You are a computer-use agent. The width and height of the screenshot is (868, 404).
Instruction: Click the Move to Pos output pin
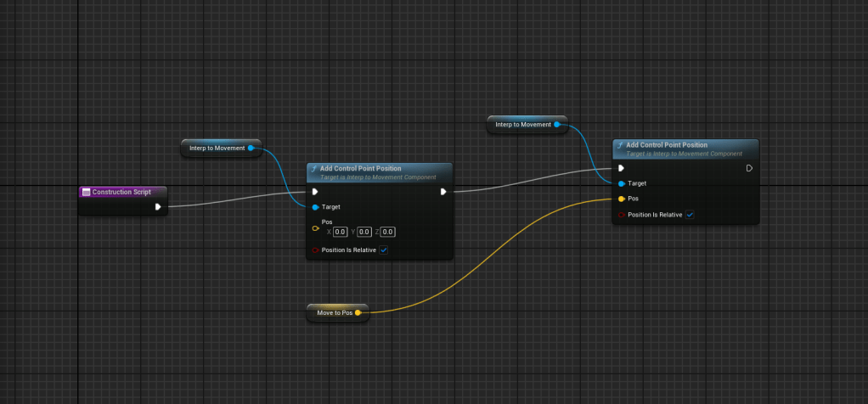click(x=358, y=313)
